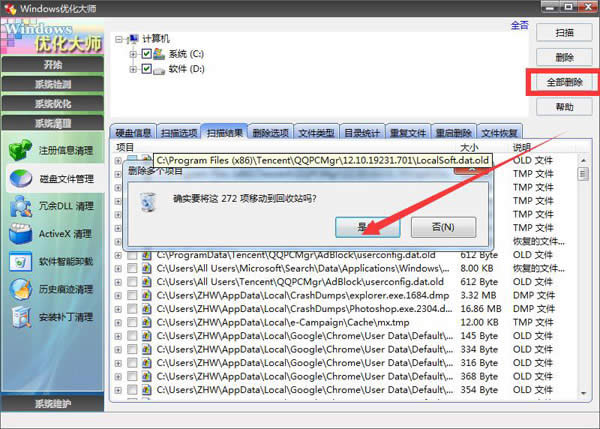Open the 系统维护 sidebar section
600x429 pixels.
click(x=52, y=403)
